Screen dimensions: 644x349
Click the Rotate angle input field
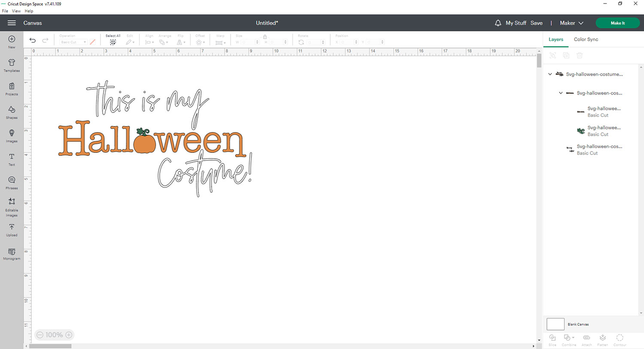coord(316,42)
